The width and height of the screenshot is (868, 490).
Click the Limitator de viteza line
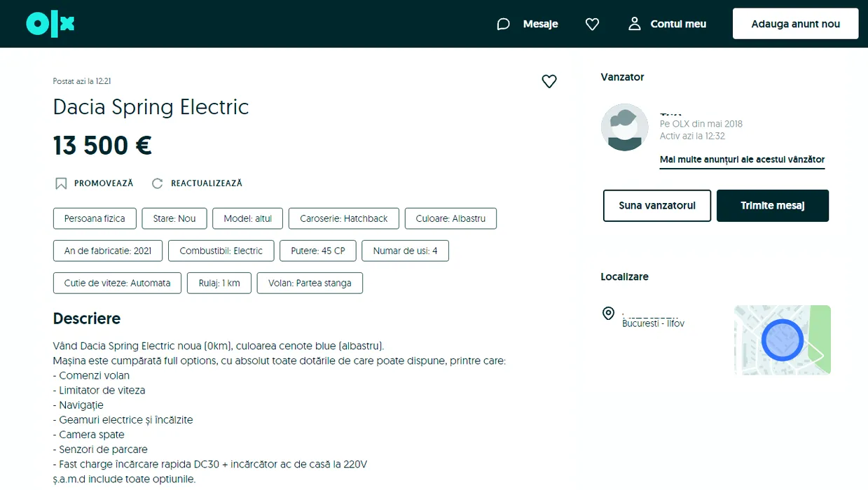pos(99,391)
